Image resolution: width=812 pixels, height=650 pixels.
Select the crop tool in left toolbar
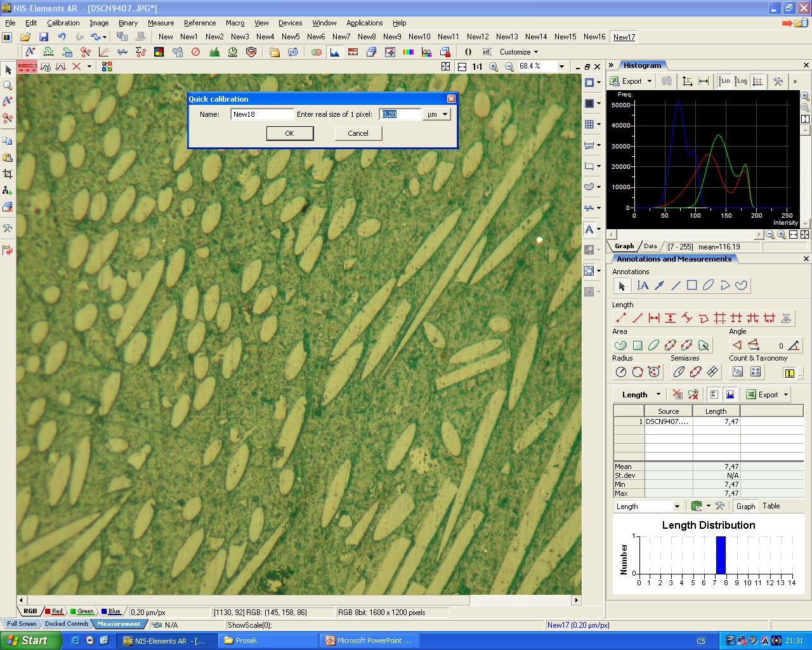pos(8,174)
